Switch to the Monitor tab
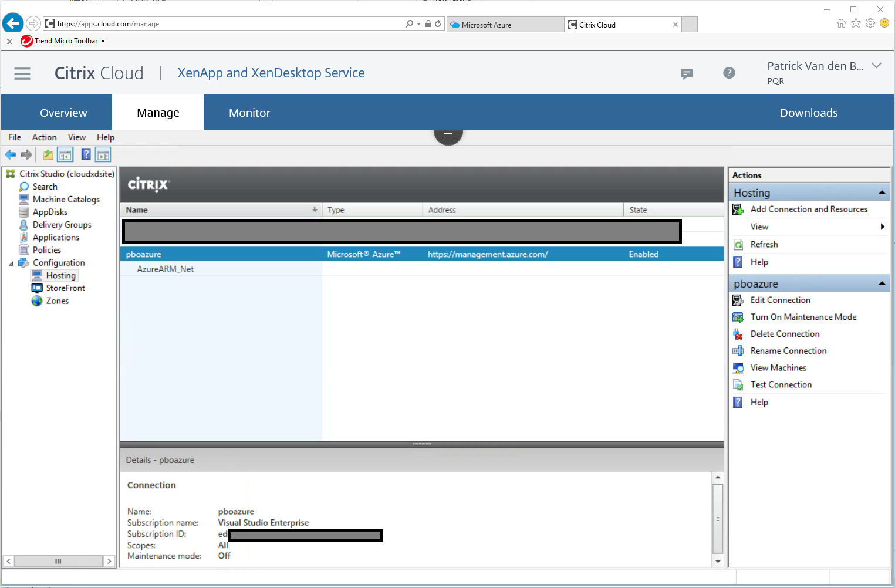 (249, 113)
